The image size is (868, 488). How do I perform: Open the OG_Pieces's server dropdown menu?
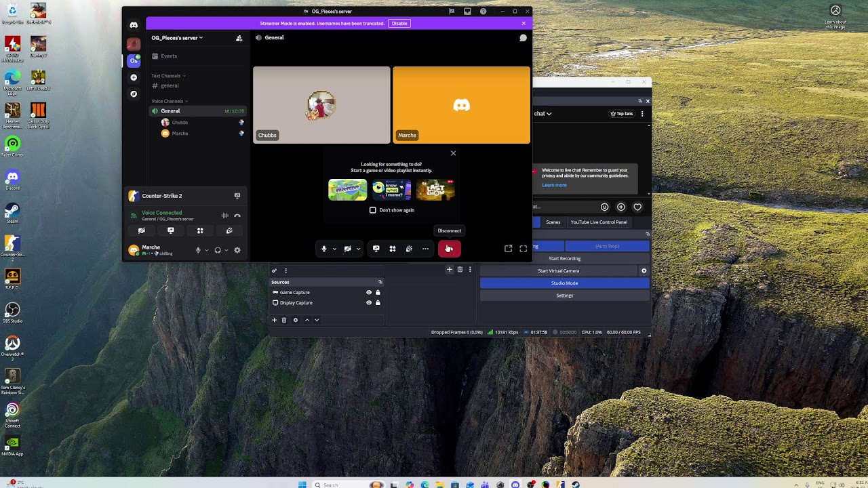(x=177, y=38)
